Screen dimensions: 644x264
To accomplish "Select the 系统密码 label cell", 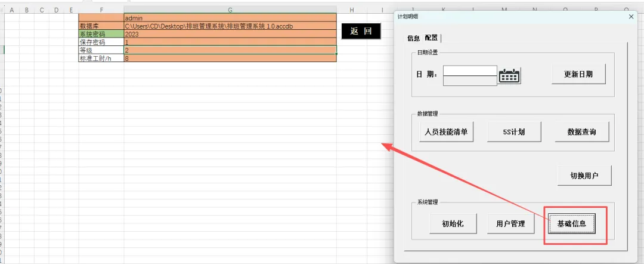I will [101, 34].
